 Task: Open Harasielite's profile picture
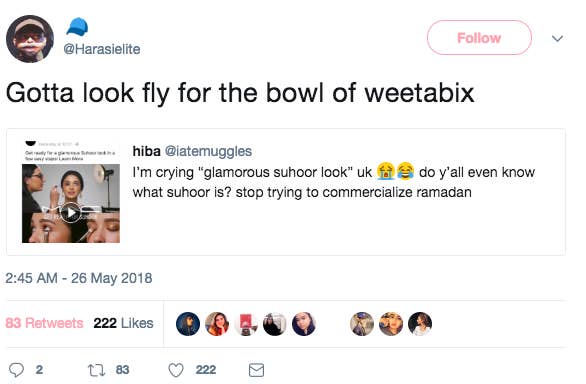tap(30, 39)
